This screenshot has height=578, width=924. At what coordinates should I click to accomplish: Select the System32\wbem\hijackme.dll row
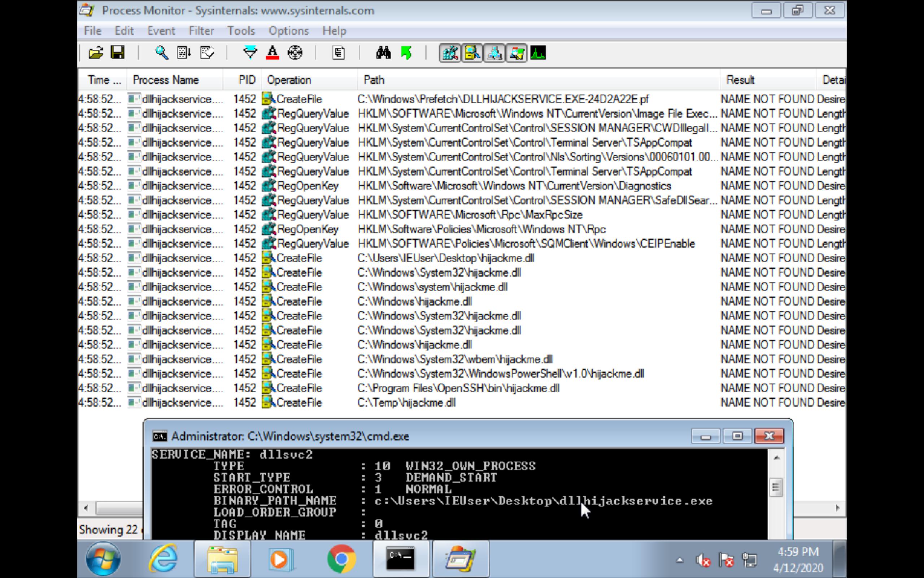point(462,359)
